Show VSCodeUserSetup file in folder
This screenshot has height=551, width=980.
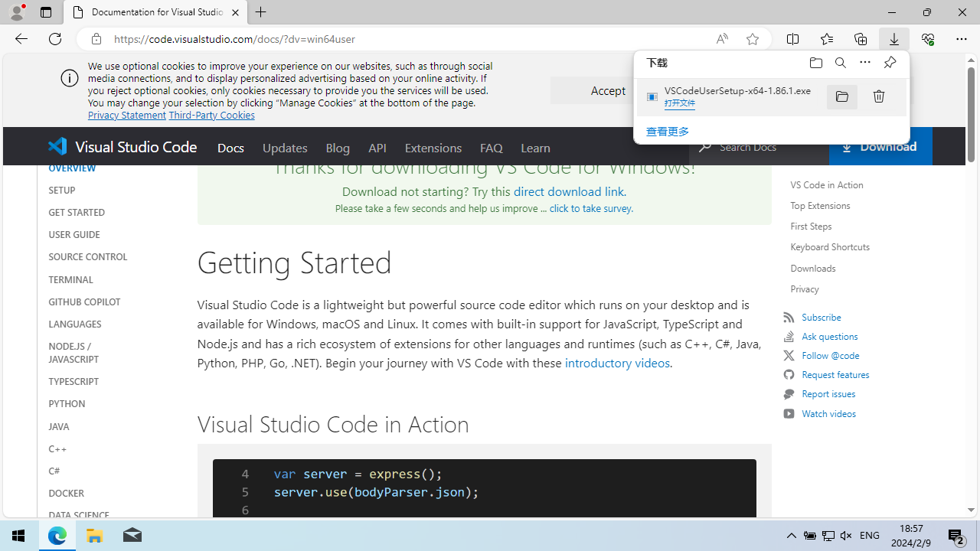(842, 96)
